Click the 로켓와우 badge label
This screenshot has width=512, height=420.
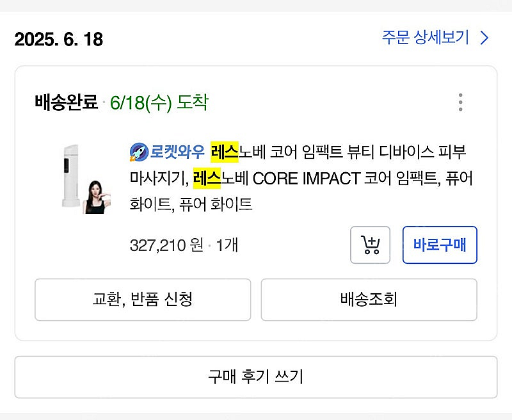(x=178, y=152)
